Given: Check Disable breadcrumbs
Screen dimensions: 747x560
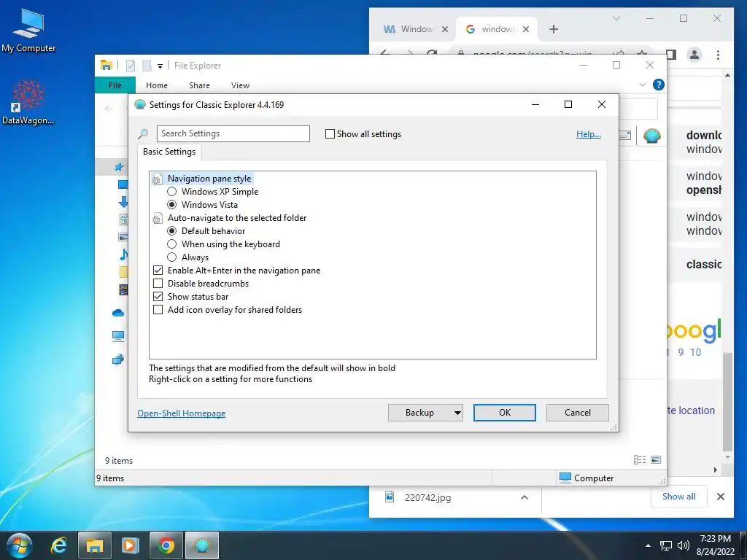Looking at the screenshot, I should (x=158, y=284).
